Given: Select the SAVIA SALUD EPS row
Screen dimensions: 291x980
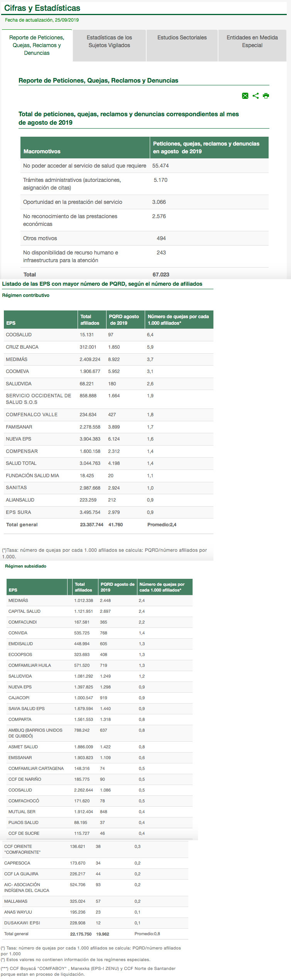Looking at the screenshot, I should coord(26,709).
